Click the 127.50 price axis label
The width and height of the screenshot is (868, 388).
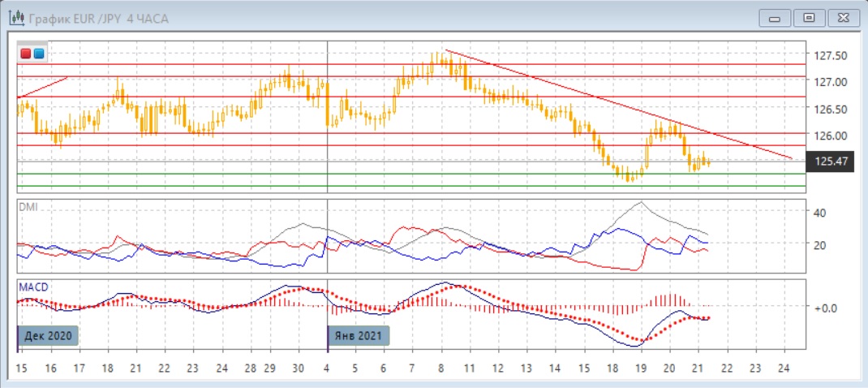(831, 55)
